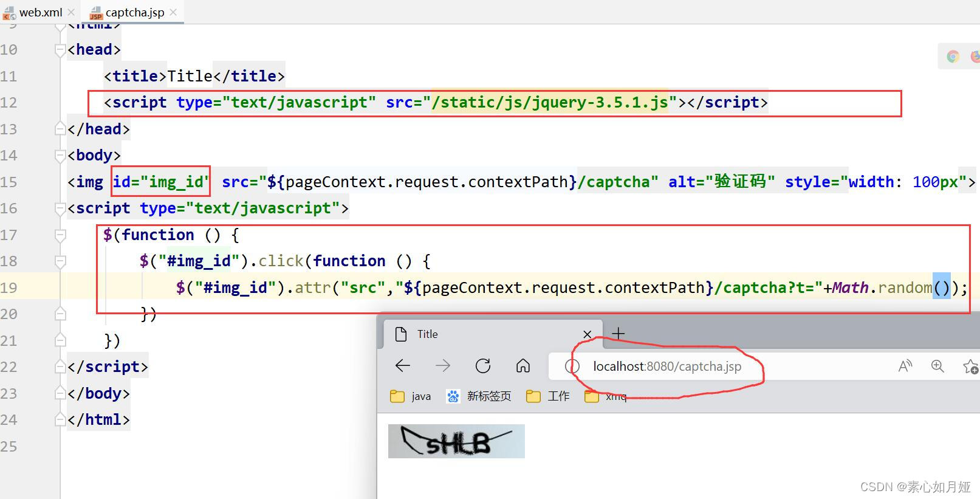980x499 pixels.
Task: Toggle the closing body fold on line 23
Action: (x=60, y=393)
